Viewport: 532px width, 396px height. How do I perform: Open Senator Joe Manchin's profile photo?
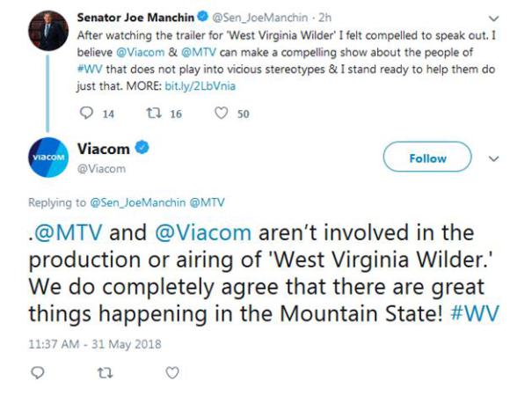[x=51, y=30]
